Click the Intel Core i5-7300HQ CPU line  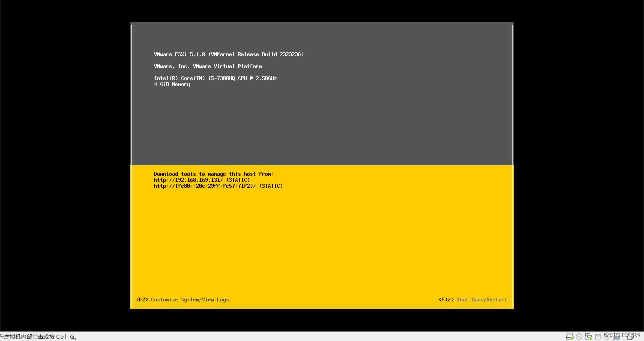(x=215, y=78)
